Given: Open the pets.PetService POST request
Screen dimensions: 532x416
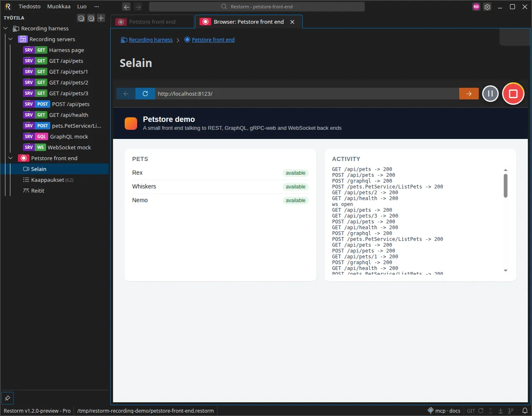Looking at the screenshot, I should [x=54, y=126].
